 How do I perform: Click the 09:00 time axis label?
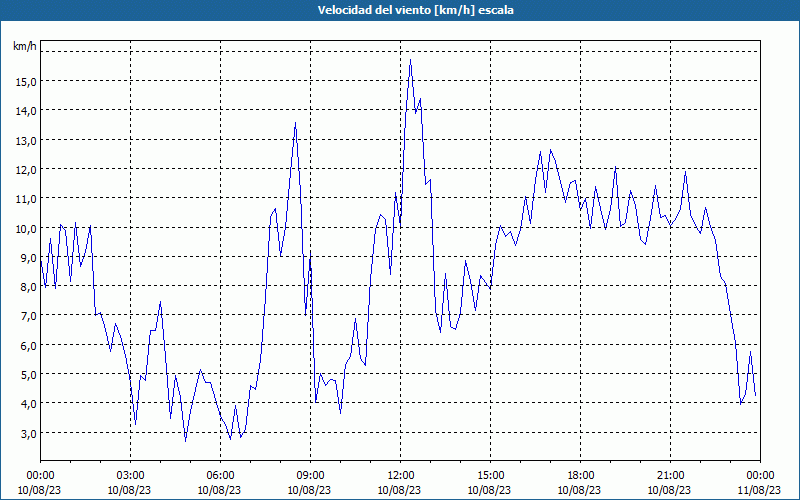[310, 476]
